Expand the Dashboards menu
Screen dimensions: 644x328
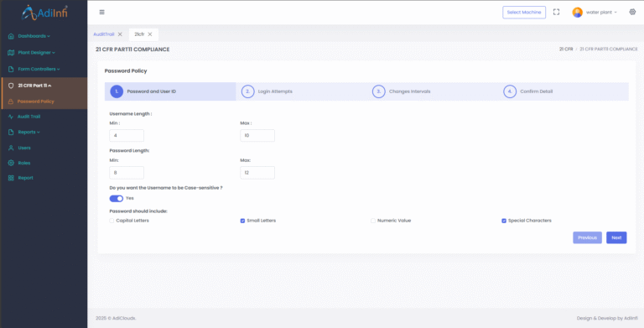pyautogui.click(x=34, y=36)
